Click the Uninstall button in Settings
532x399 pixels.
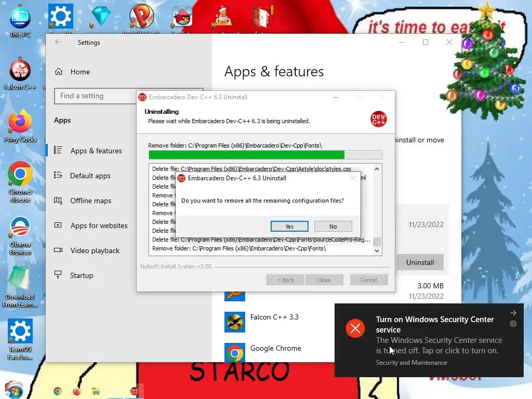tap(420, 262)
